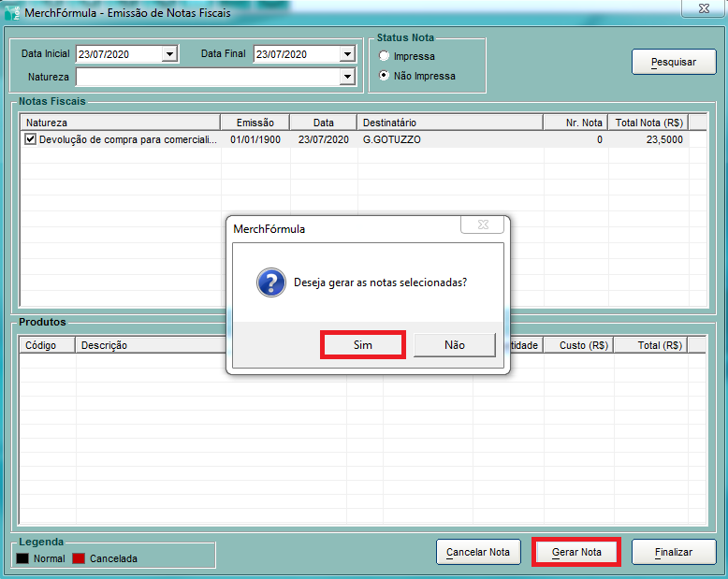Click the blue question mark dialog icon
Viewport: 728px width, 579px height.
pos(270,282)
